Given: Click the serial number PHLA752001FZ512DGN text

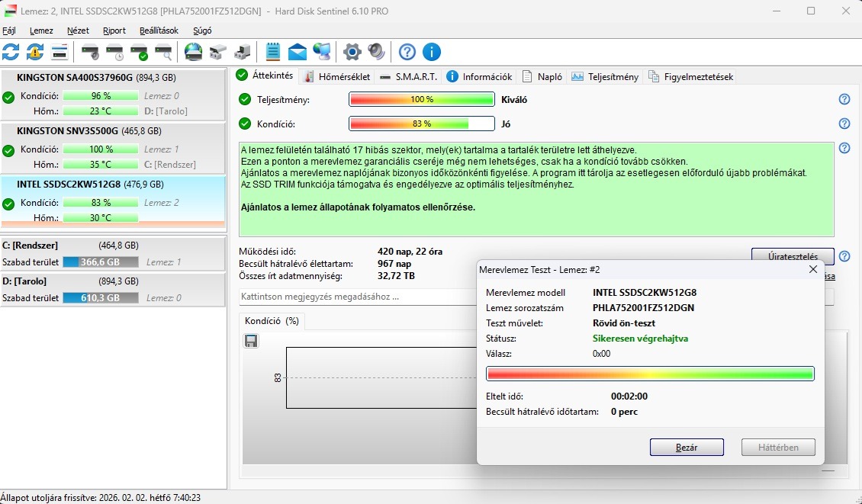Looking at the screenshot, I should (643, 308).
